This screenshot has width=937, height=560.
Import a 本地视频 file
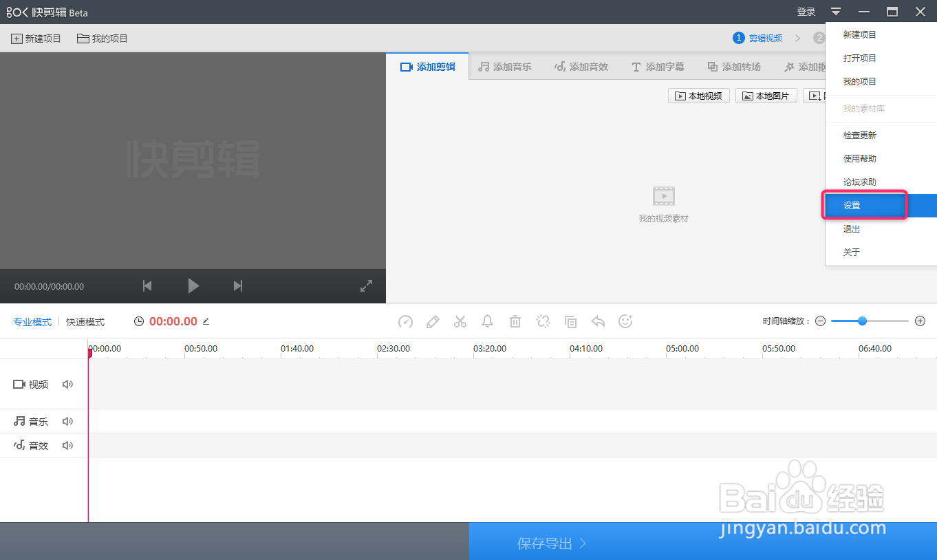[699, 96]
